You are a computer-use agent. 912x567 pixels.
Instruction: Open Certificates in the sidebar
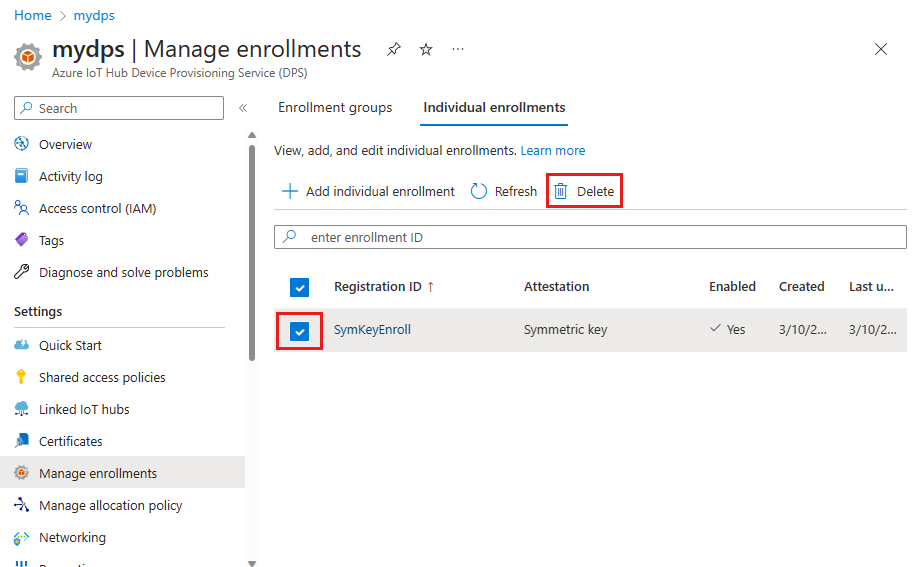[x=70, y=441]
